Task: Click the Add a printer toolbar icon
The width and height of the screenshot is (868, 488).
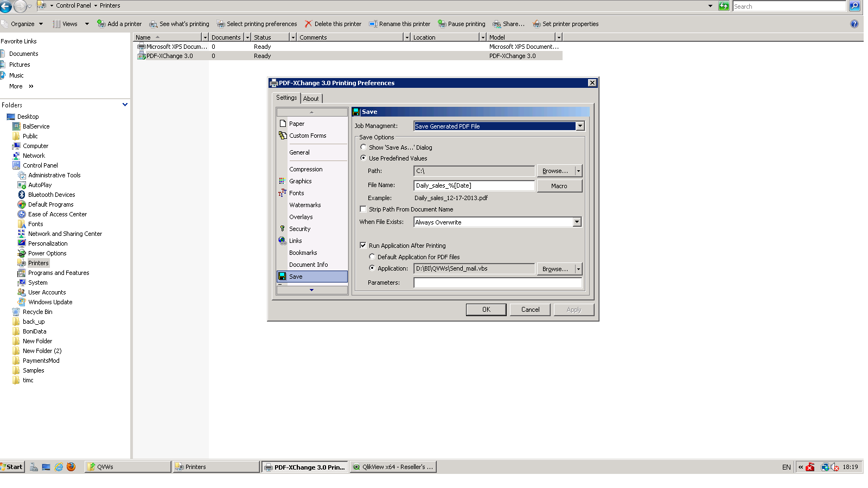Action: point(101,24)
